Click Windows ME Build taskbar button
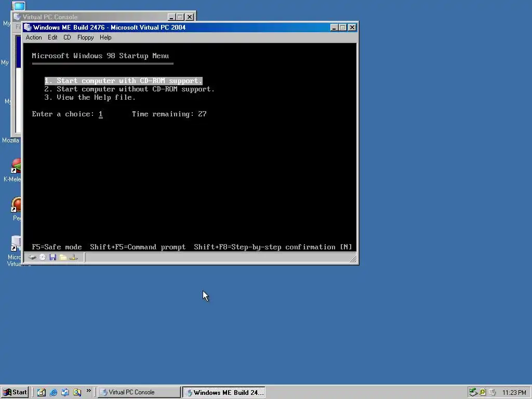The width and height of the screenshot is (532, 399). pos(223,392)
